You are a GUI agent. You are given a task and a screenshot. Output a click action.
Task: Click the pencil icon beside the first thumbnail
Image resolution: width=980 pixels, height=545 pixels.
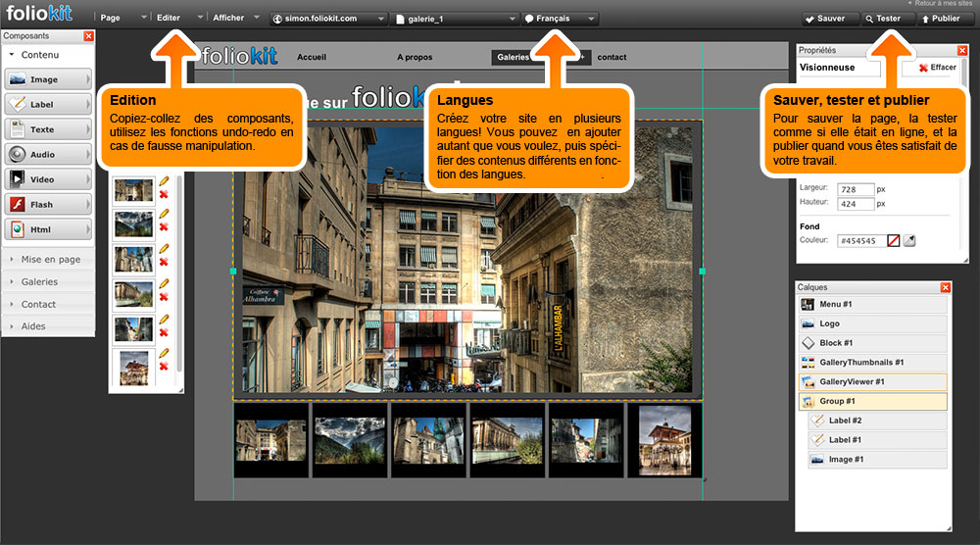[164, 181]
